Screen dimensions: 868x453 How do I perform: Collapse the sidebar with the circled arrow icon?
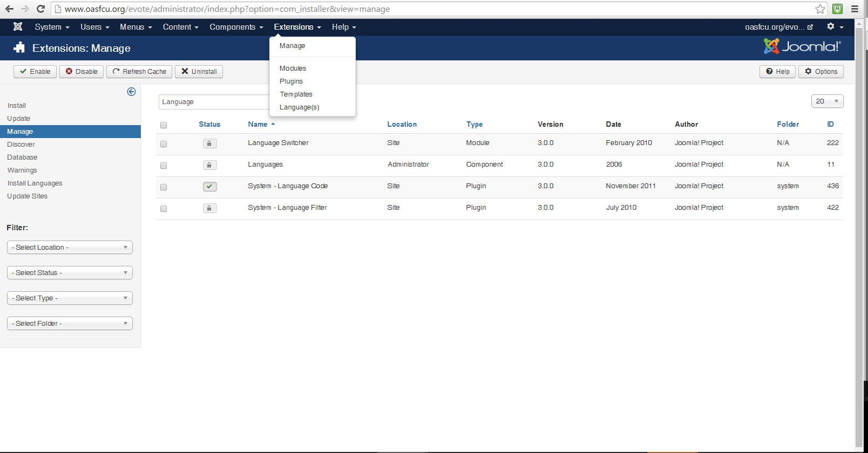click(131, 92)
